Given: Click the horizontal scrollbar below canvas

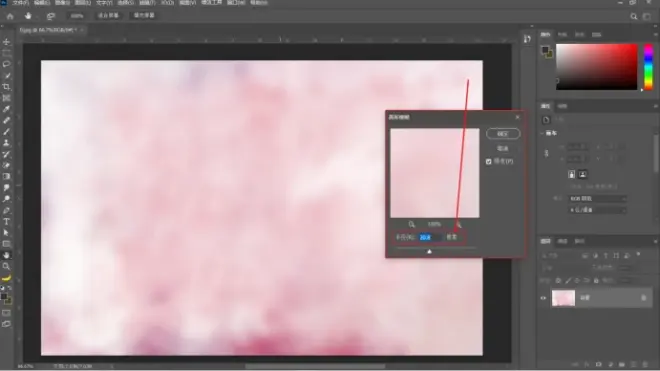Looking at the screenshot, I should [x=315, y=367].
